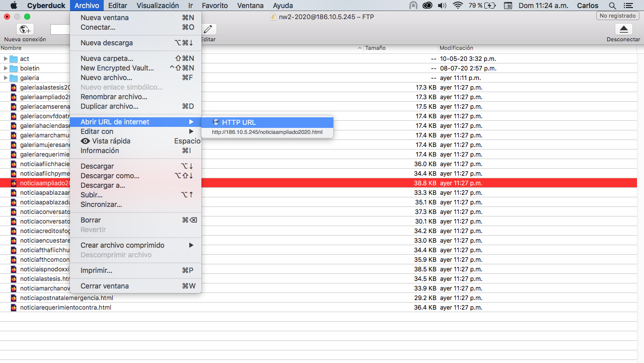
Task: Click the Carlos user menu
Action: [x=588, y=6]
